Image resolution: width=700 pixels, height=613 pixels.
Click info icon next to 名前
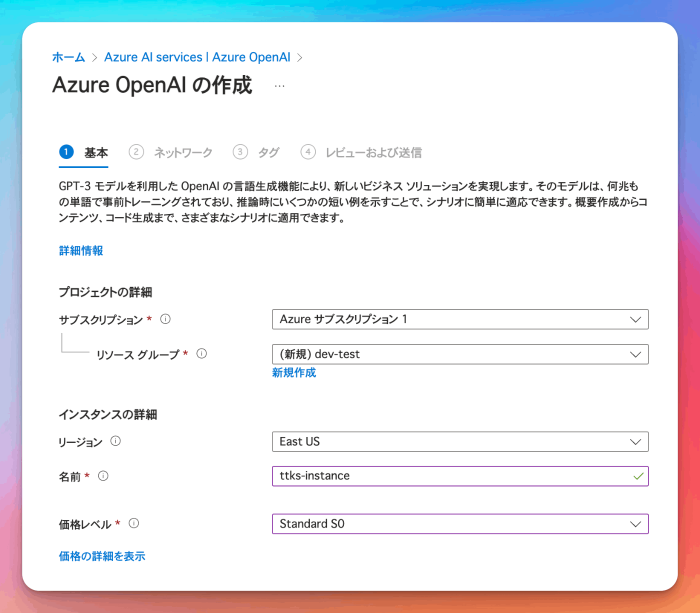pos(103,476)
